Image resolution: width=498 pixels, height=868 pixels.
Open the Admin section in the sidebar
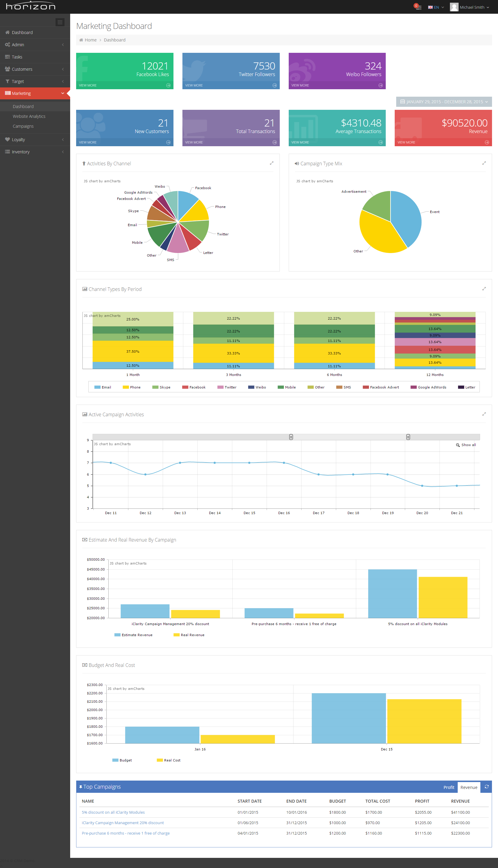(x=17, y=44)
